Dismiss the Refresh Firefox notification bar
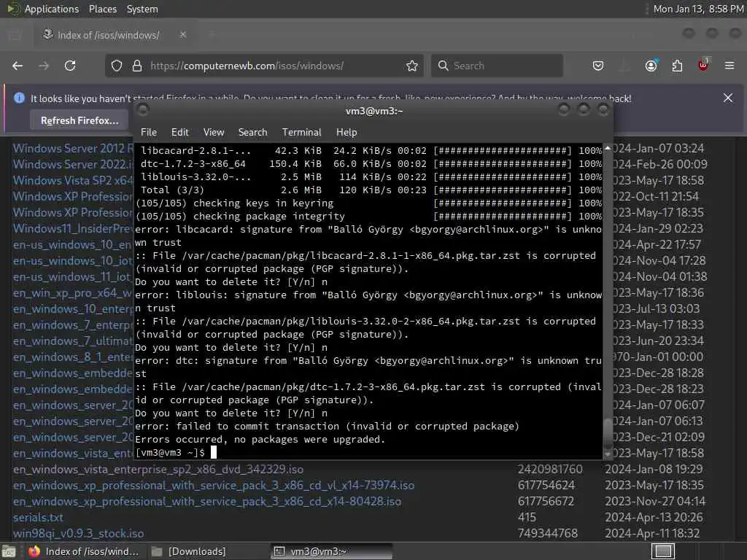 tap(728, 98)
